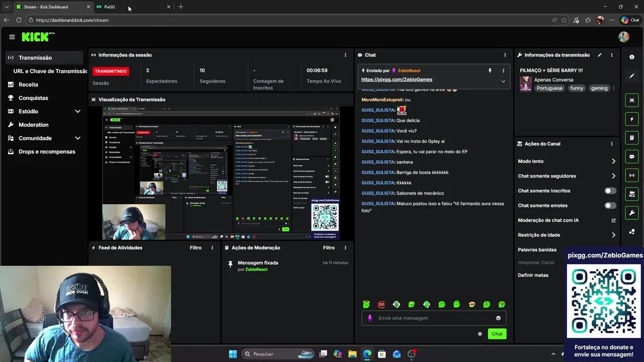Viewport: 644px width, 362px height.
Task: Open Ações de Moderação three-dot menu
Action: [x=345, y=248]
